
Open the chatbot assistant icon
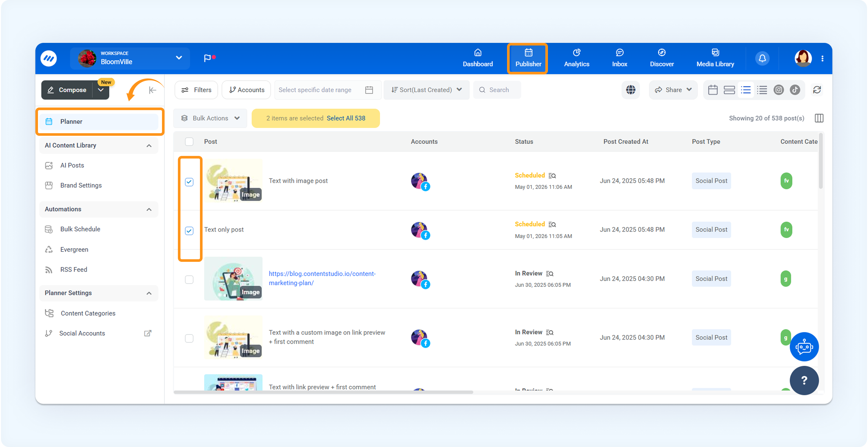tap(804, 347)
